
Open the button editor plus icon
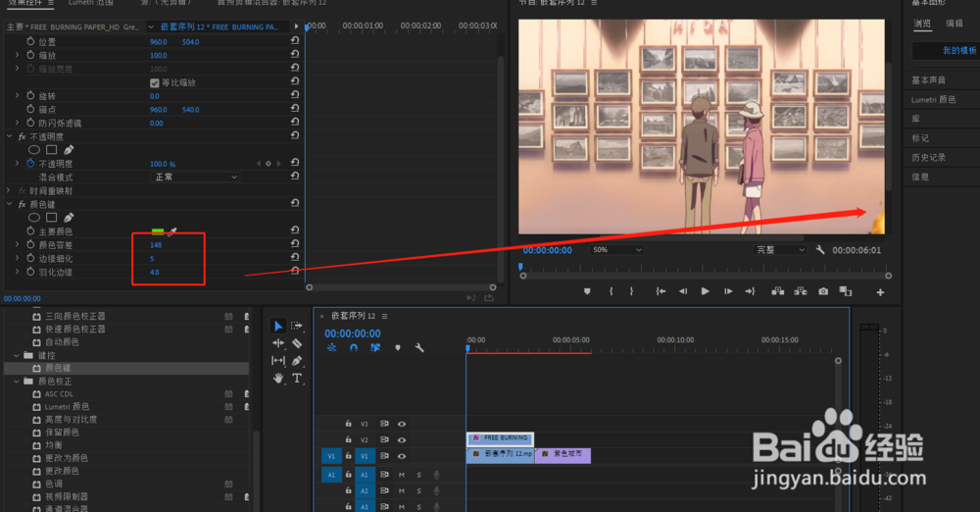[880, 292]
